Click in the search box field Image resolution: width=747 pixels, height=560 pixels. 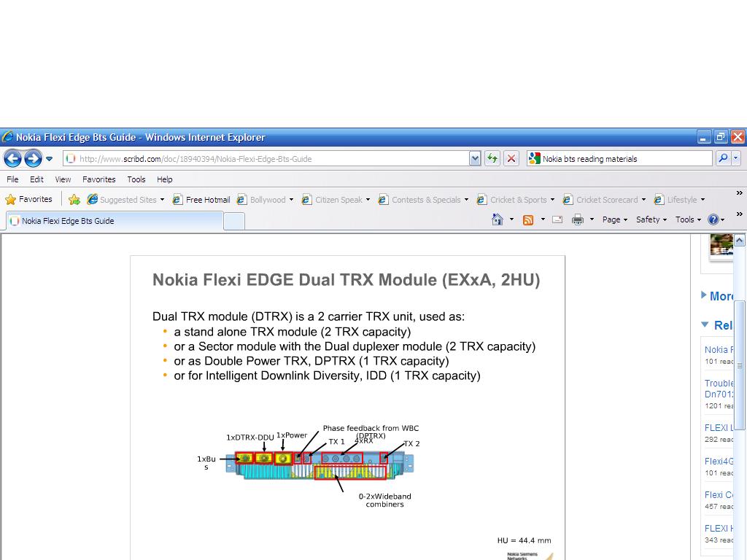[x=624, y=158]
